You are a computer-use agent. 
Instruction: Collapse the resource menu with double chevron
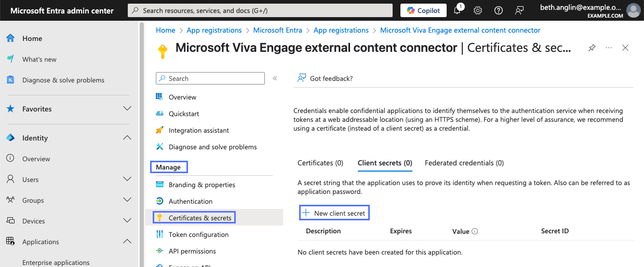pyautogui.click(x=275, y=78)
